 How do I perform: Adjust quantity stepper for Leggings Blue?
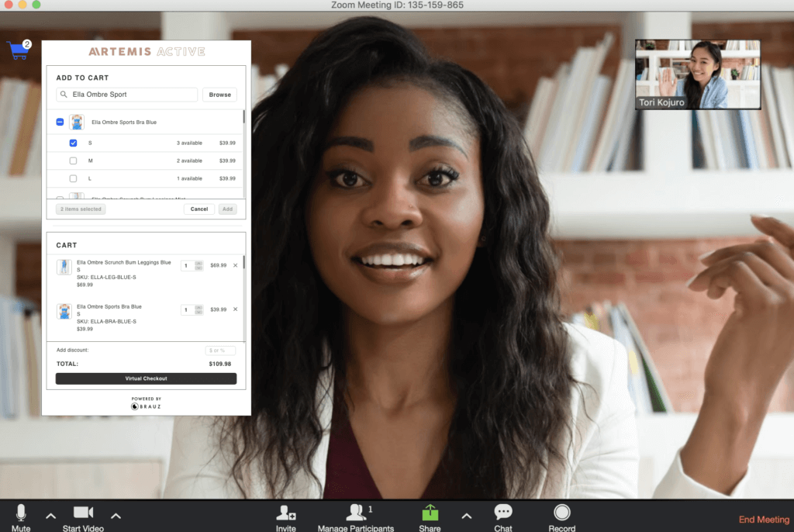click(199, 265)
